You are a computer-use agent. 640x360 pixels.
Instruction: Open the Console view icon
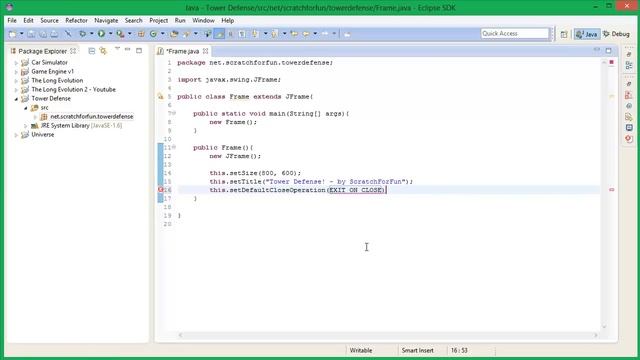[x=629, y=128]
